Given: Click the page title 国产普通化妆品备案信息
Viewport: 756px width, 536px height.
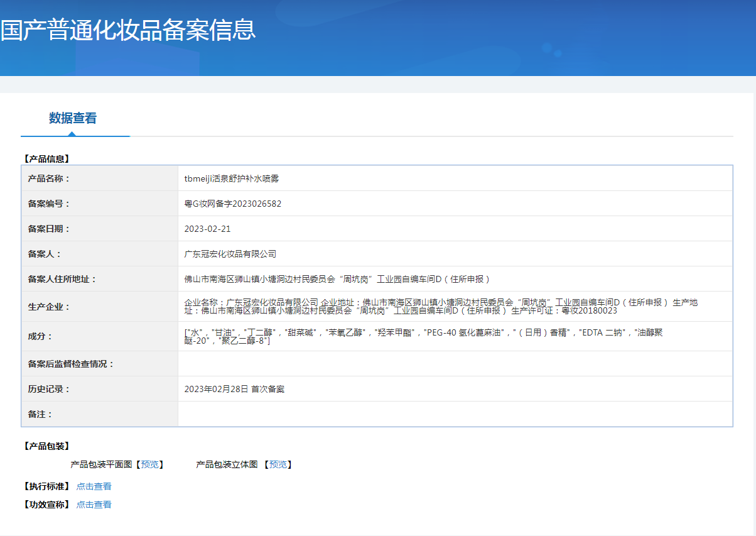Looking at the screenshot, I should point(128,30).
